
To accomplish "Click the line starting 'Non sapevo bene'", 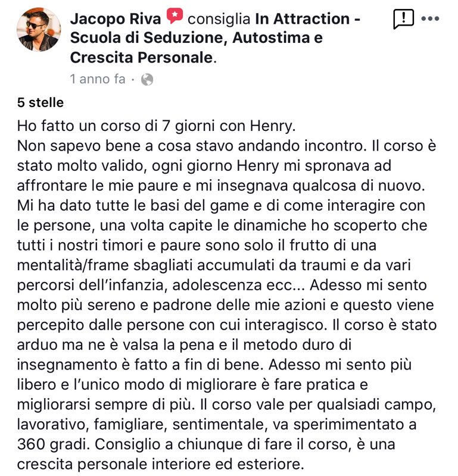I will click(227, 146).
